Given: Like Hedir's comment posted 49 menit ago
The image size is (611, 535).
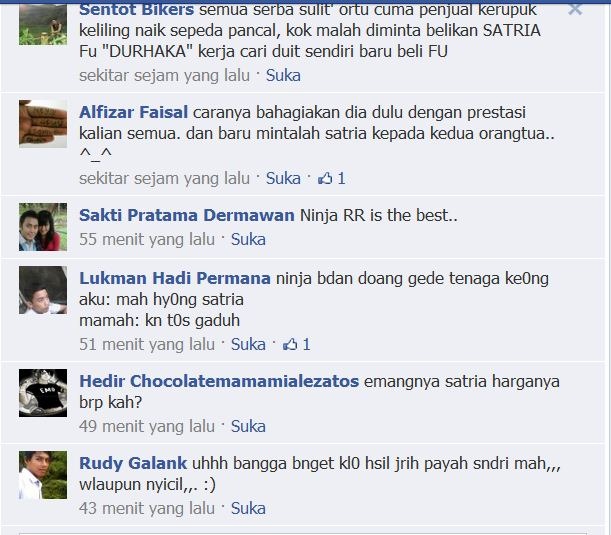Looking at the screenshot, I should click(248, 426).
